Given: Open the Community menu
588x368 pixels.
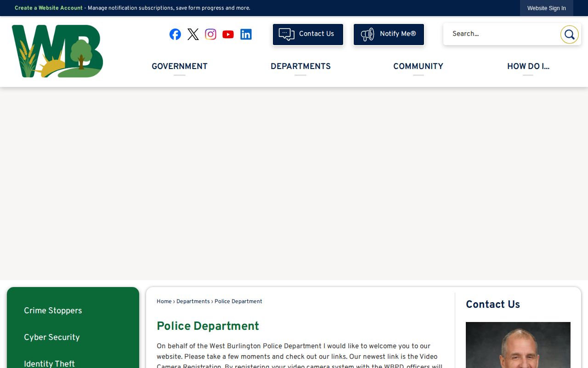Looking at the screenshot, I should coord(418,67).
